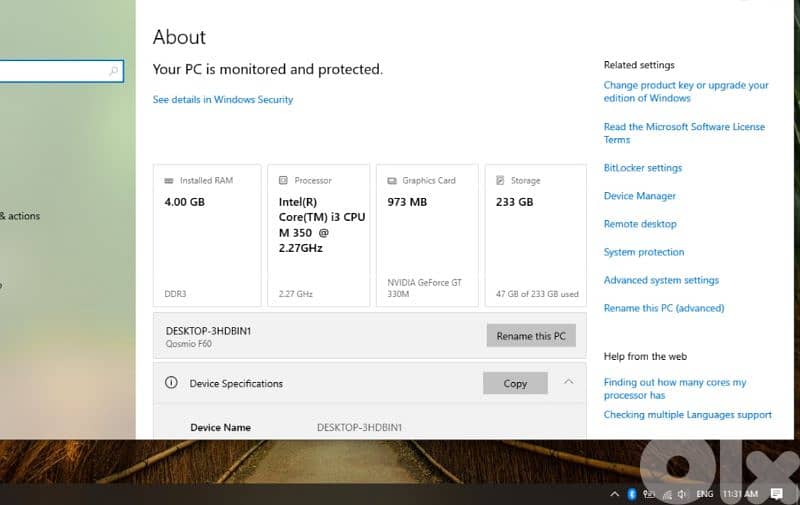Viewport: 800px width, 505px height.
Task: Click the Graphics Card icon
Action: tap(391, 181)
